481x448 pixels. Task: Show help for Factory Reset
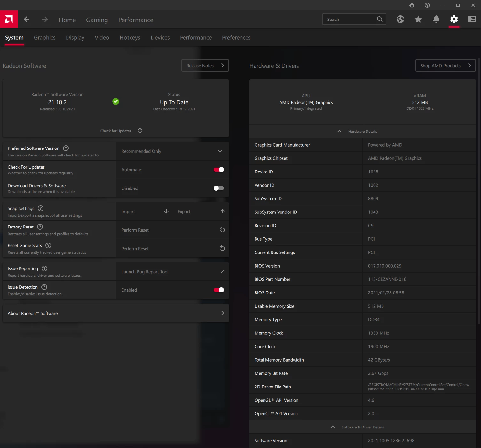pos(40,227)
